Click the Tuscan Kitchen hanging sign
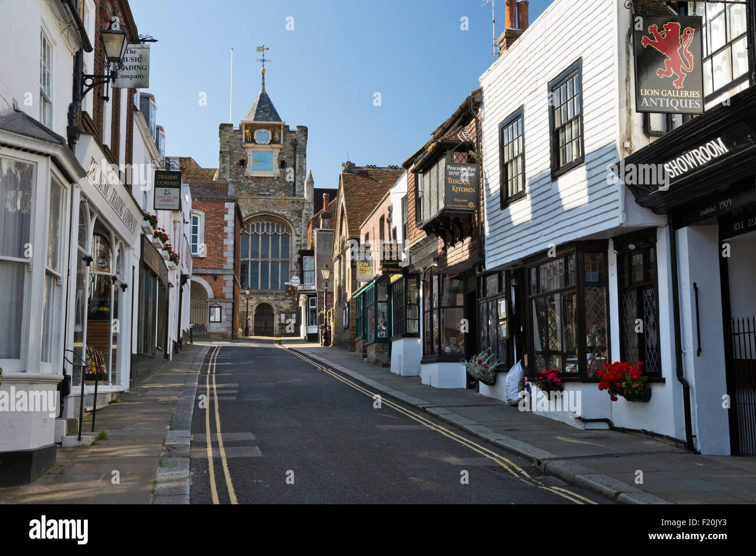The height and width of the screenshot is (556, 756). tap(461, 186)
